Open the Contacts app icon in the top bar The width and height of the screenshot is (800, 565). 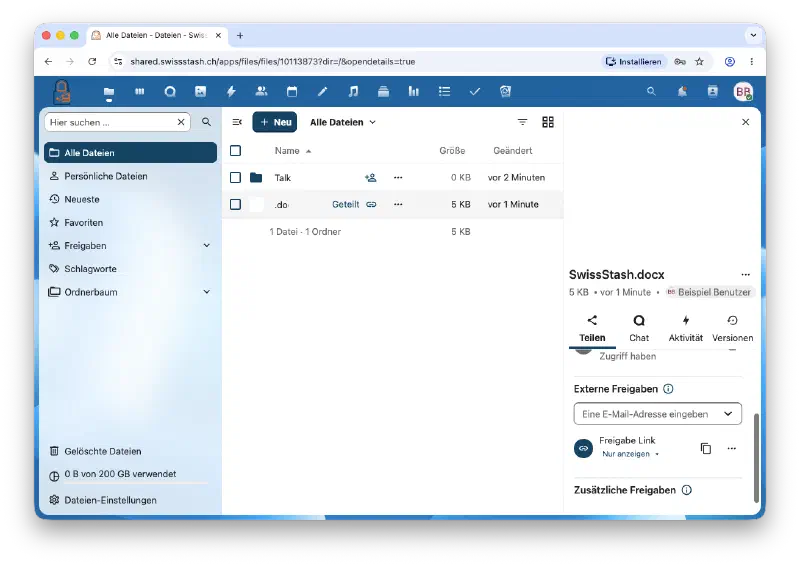(261, 91)
